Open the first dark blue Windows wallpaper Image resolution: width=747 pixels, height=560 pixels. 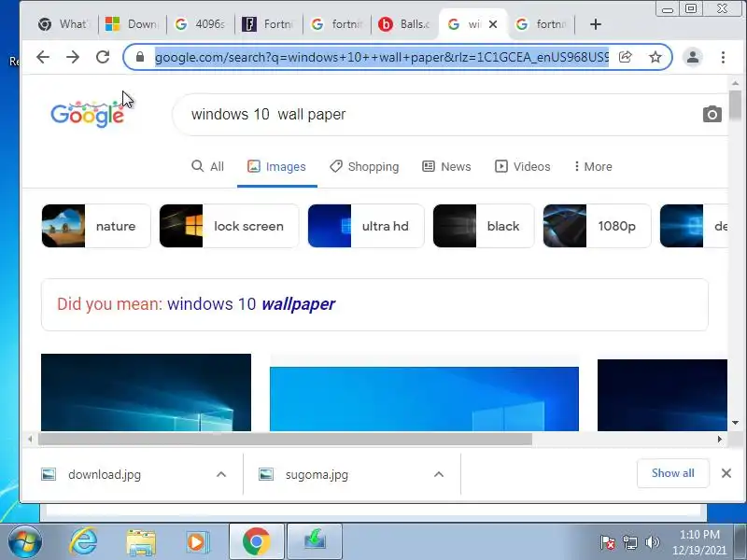coord(146,392)
